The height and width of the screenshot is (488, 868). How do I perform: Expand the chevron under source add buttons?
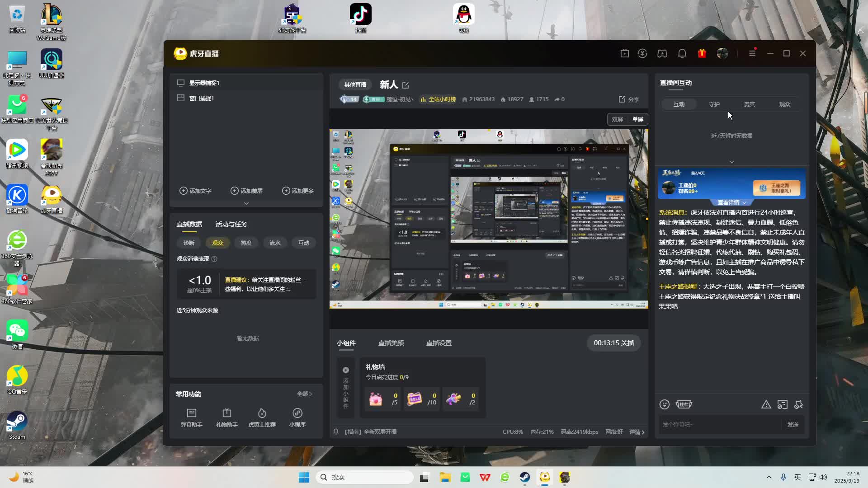[x=246, y=203]
